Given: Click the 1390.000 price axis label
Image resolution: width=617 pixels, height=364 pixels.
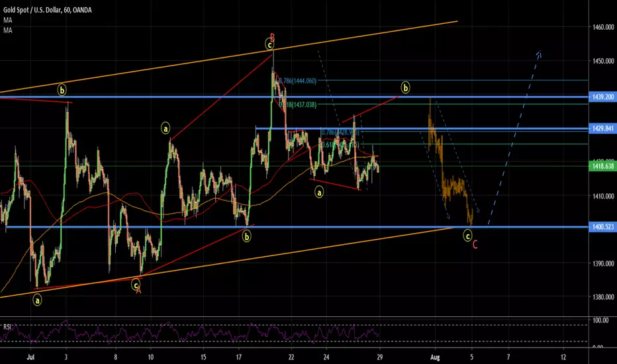Looking at the screenshot, I should click(x=603, y=263).
